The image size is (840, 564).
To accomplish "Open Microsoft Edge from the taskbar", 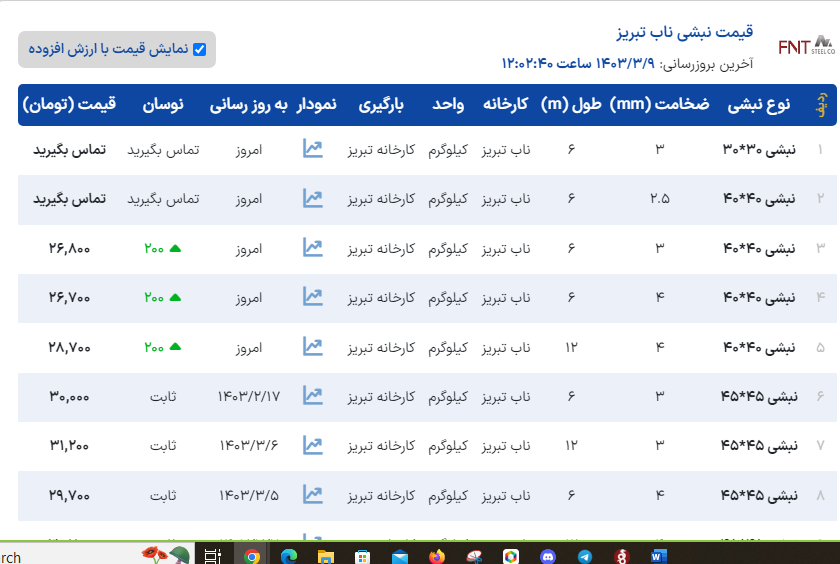I will [x=289, y=556].
